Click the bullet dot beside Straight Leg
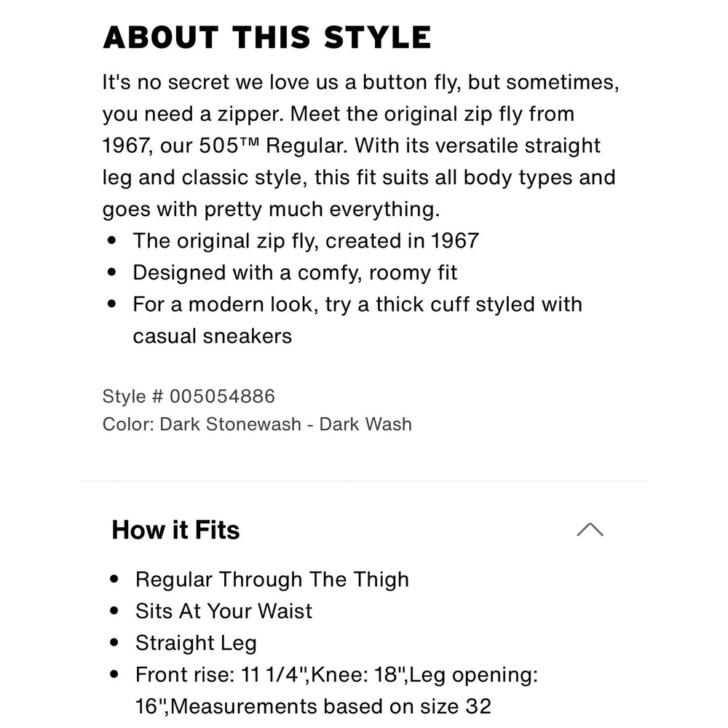Image resolution: width=728 pixels, height=728 pixels. tap(114, 643)
